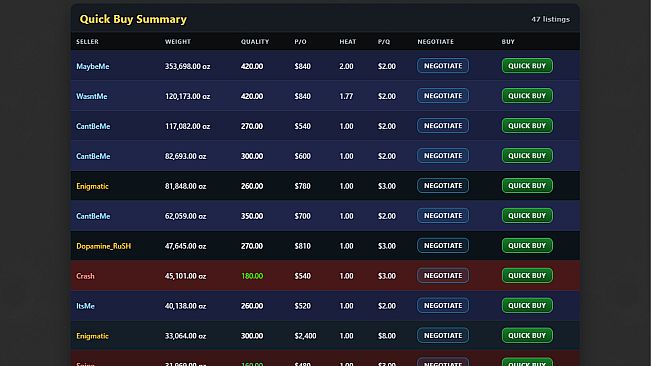Quick buy CantBeMe's 62,059 oz listing

coord(527,215)
